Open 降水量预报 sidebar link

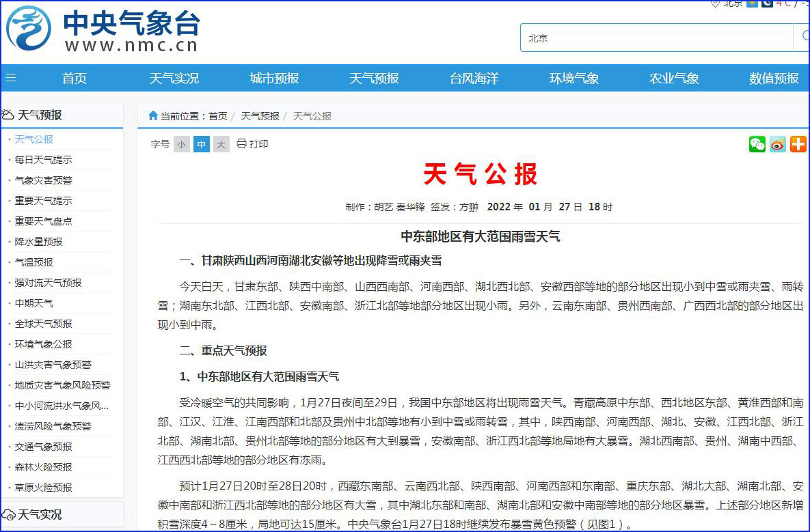[38, 242]
